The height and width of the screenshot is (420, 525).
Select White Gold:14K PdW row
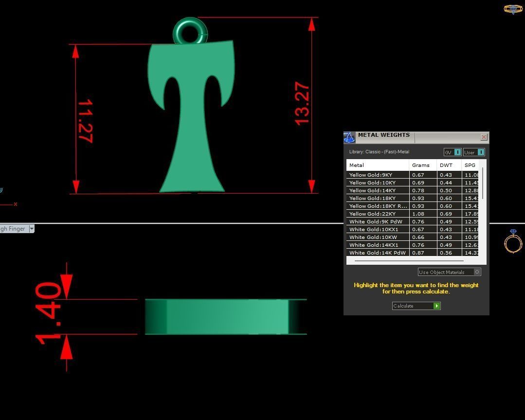pyautogui.click(x=413, y=253)
